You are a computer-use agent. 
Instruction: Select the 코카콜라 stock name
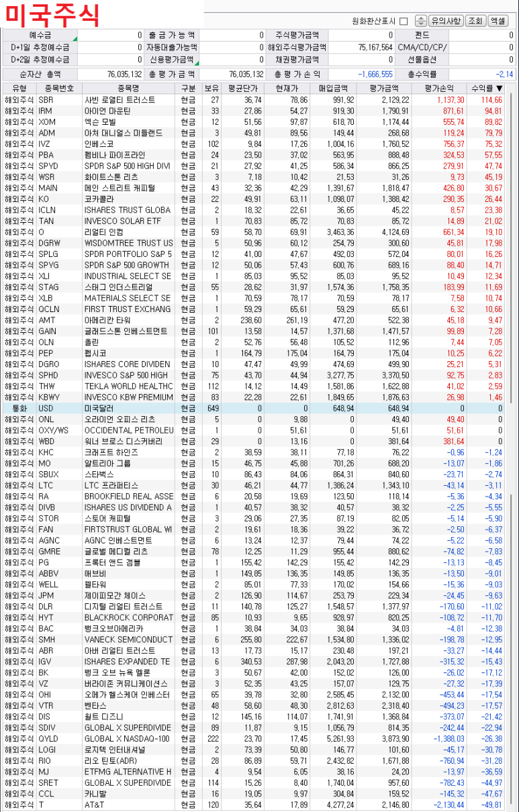pos(99,199)
